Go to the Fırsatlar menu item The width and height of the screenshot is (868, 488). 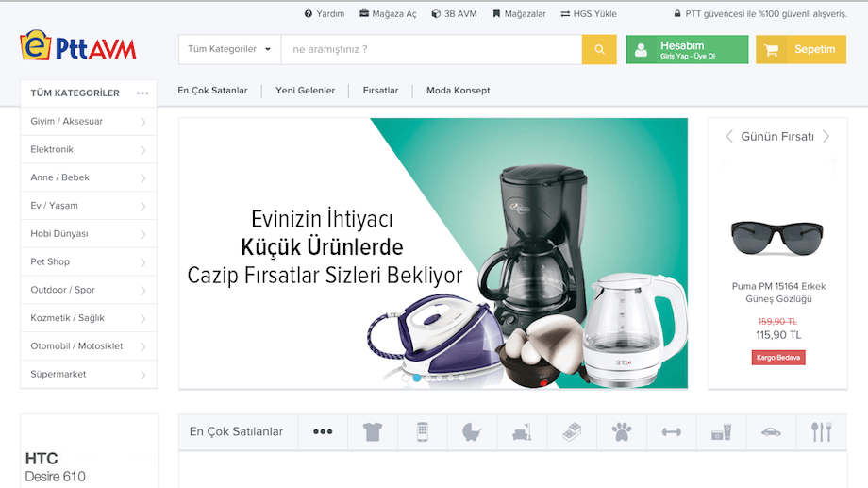pyautogui.click(x=380, y=91)
